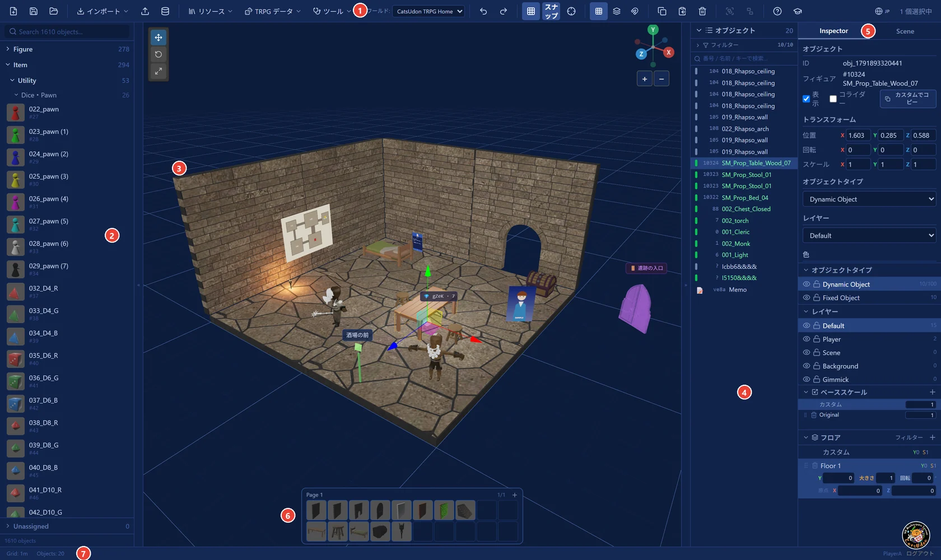
Task: Hide the Gimmick layer via eye icon
Action: [x=807, y=379]
